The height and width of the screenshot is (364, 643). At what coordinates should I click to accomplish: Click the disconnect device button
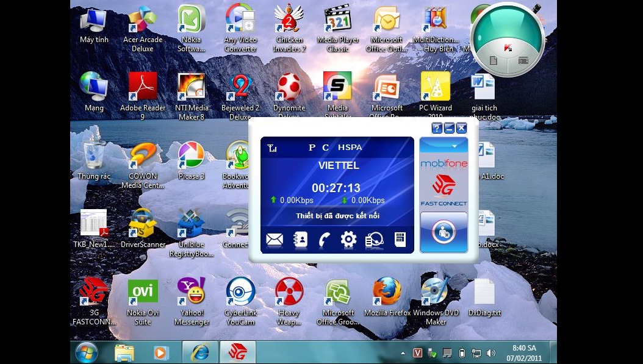(444, 232)
